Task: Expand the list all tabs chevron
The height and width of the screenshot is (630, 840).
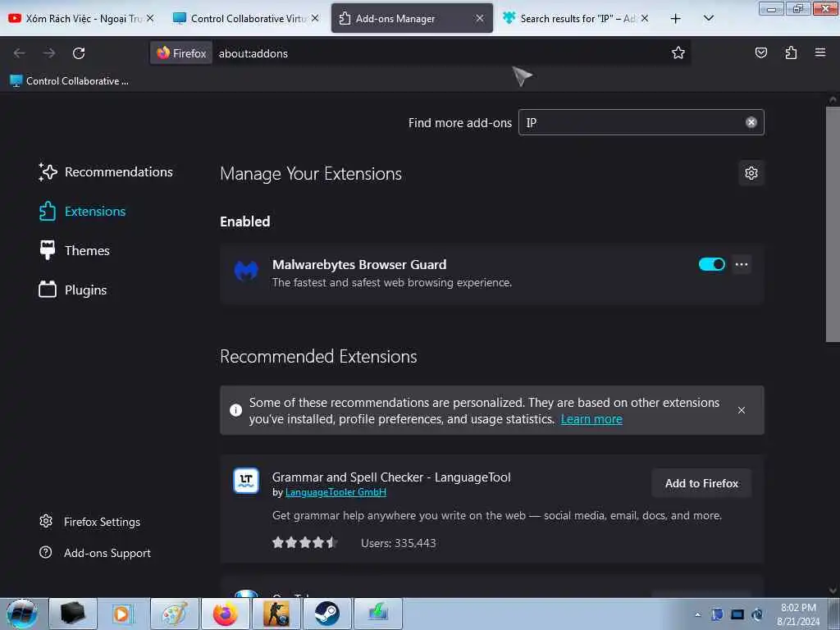Action: (x=708, y=18)
